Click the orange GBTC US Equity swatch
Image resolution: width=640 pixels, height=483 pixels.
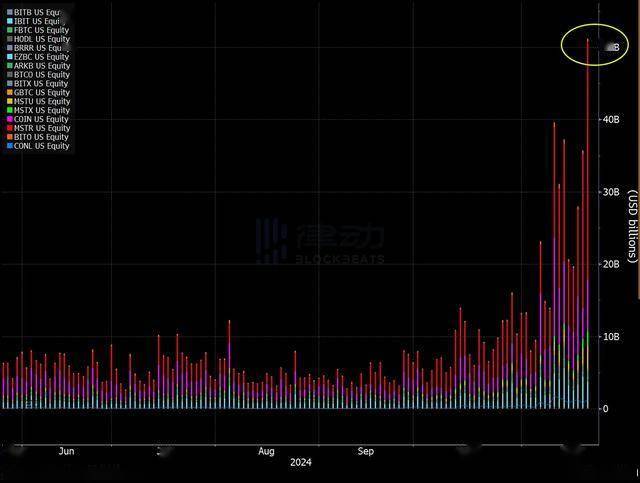click(x=10, y=93)
